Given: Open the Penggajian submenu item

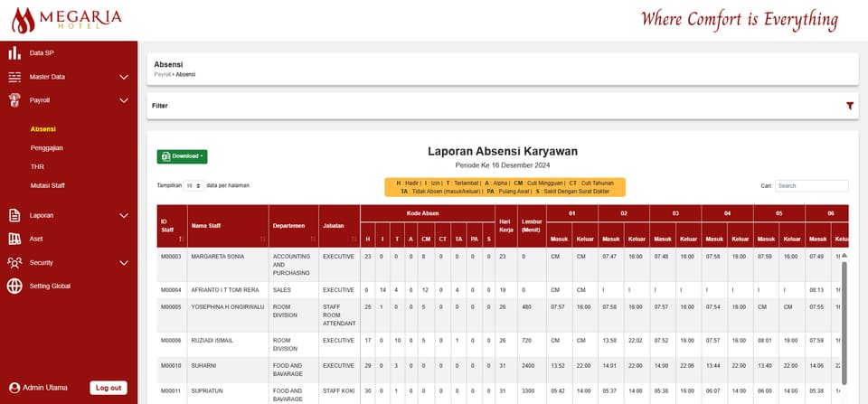Looking at the screenshot, I should (x=46, y=147).
